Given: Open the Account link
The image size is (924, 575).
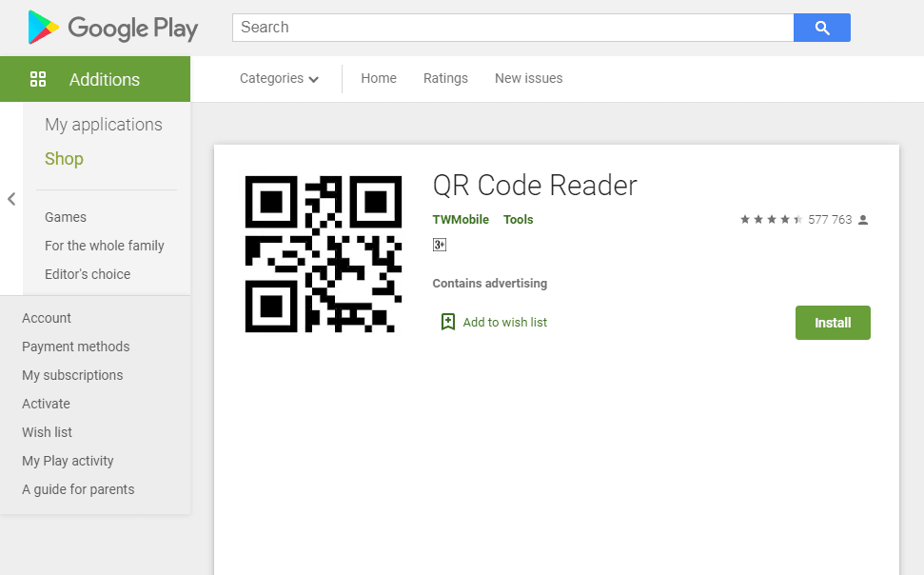Looking at the screenshot, I should pyautogui.click(x=47, y=318).
